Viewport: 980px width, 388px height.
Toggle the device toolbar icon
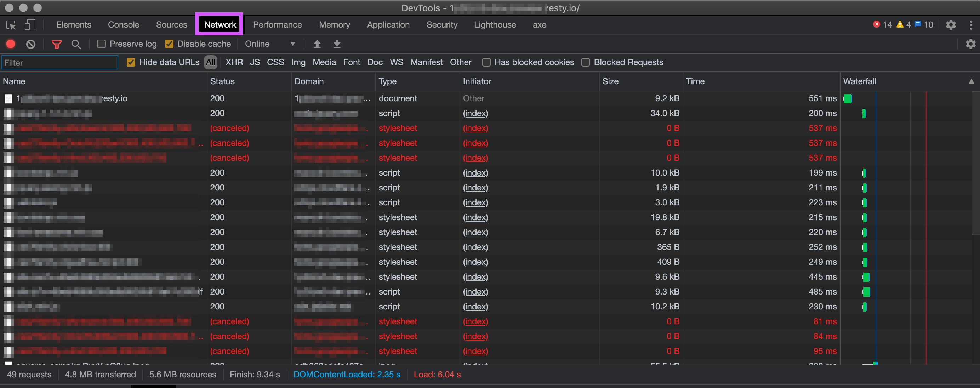(x=30, y=25)
